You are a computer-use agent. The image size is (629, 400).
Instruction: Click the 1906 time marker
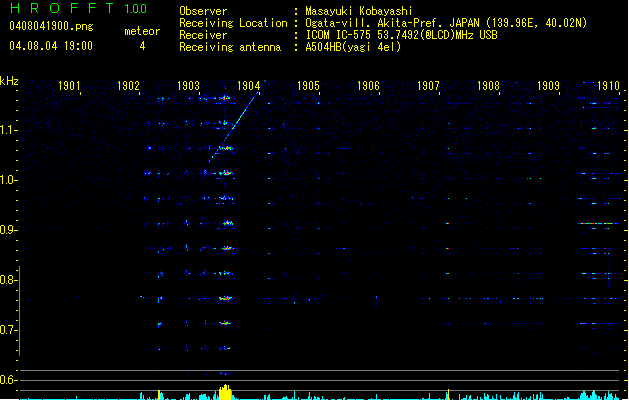[x=368, y=86]
